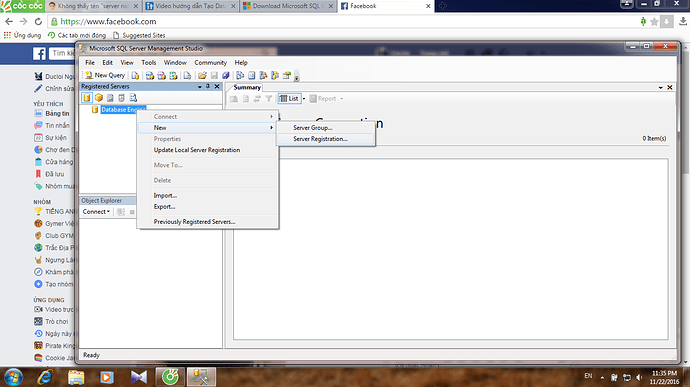Select Update Local Server Registration menu entry
Screen dimensions: 690x387
point(197,150)
